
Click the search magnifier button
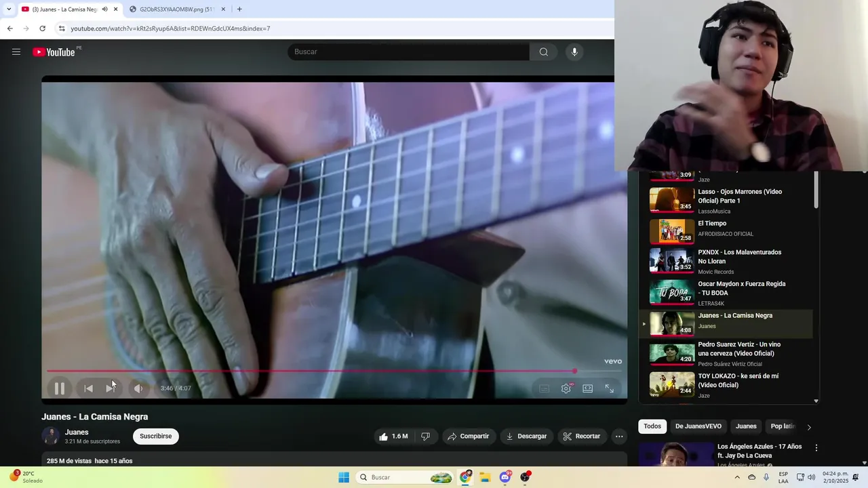(x=544, y=52)
